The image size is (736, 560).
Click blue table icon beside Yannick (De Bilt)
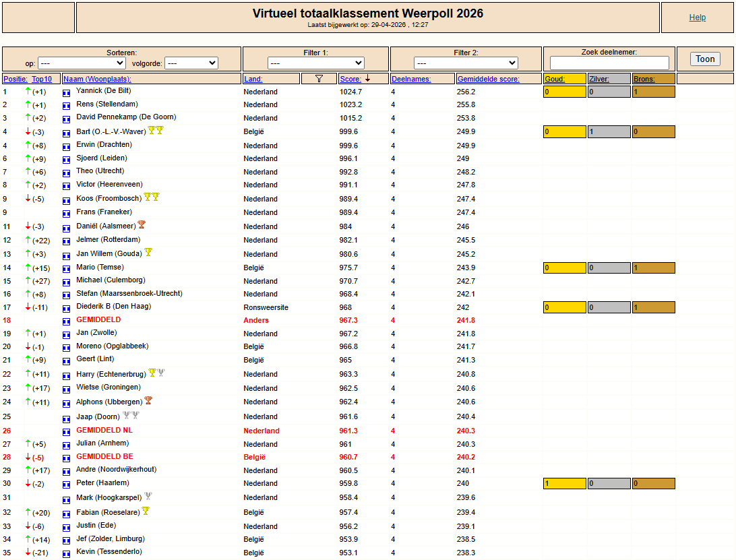66,92
